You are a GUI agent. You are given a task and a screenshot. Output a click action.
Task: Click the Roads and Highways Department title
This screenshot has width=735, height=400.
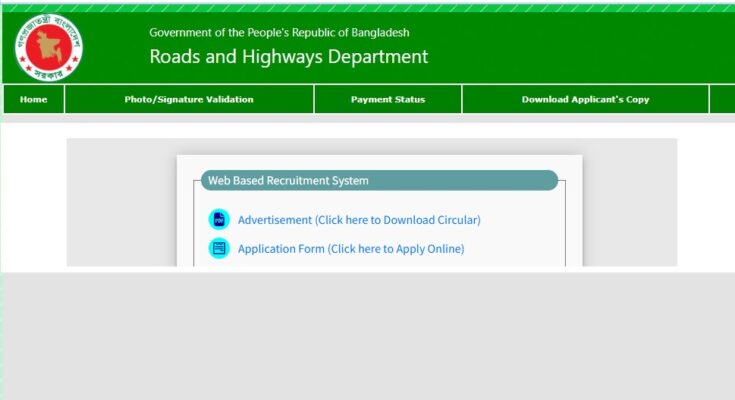(x=288, y=57)
